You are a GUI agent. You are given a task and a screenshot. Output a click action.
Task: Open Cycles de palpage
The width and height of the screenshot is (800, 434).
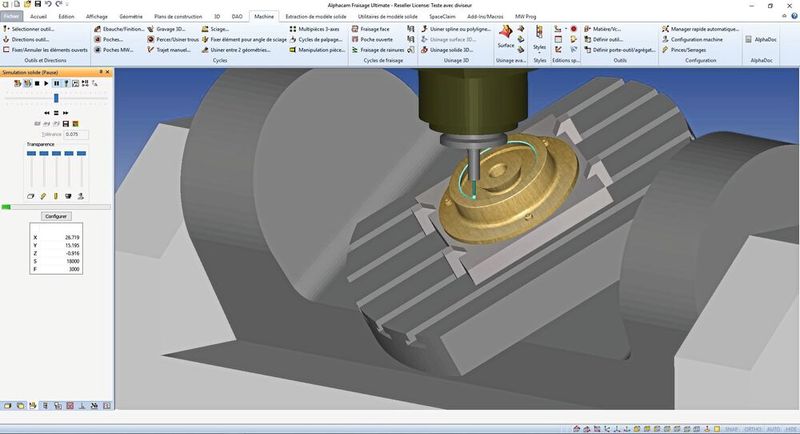[x=316, y=39]
